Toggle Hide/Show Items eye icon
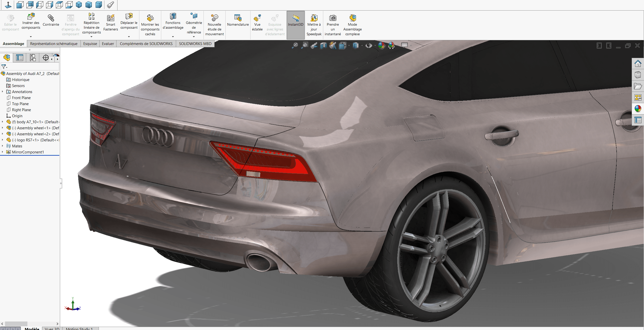The image size is (644, 330). (x=369, y=46)
